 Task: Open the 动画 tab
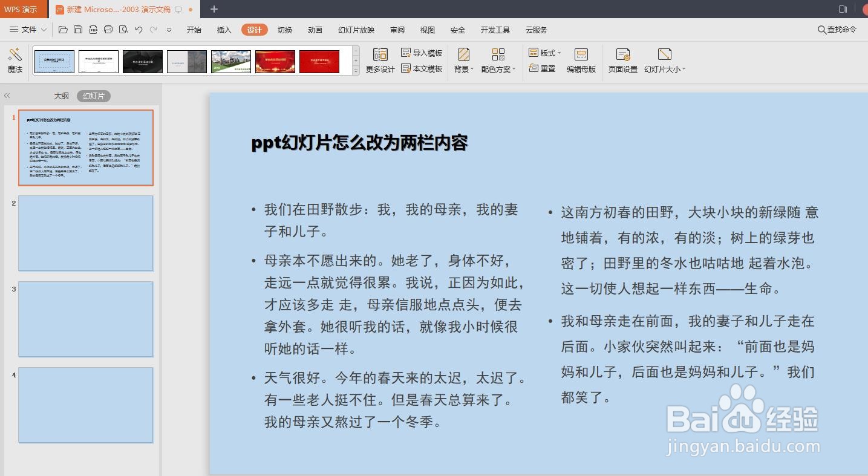pyautogui.click(x=315, y=30)
